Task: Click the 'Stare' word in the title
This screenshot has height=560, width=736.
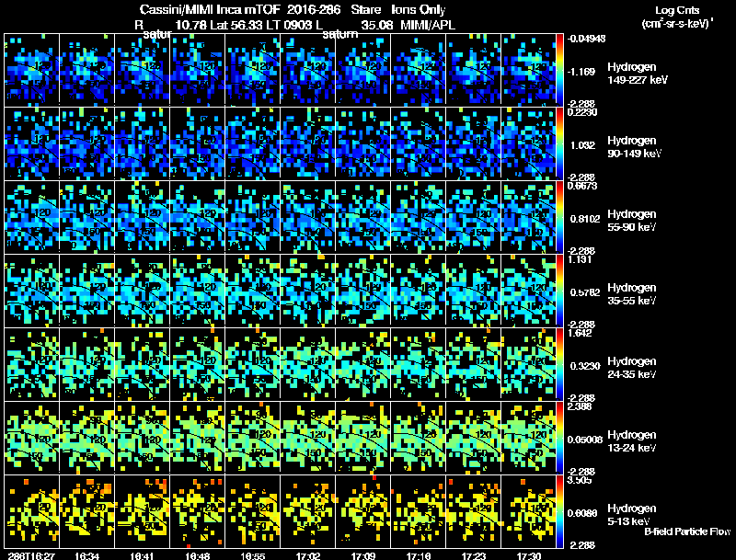Action: pyautogui.click(x=366, y=10)
